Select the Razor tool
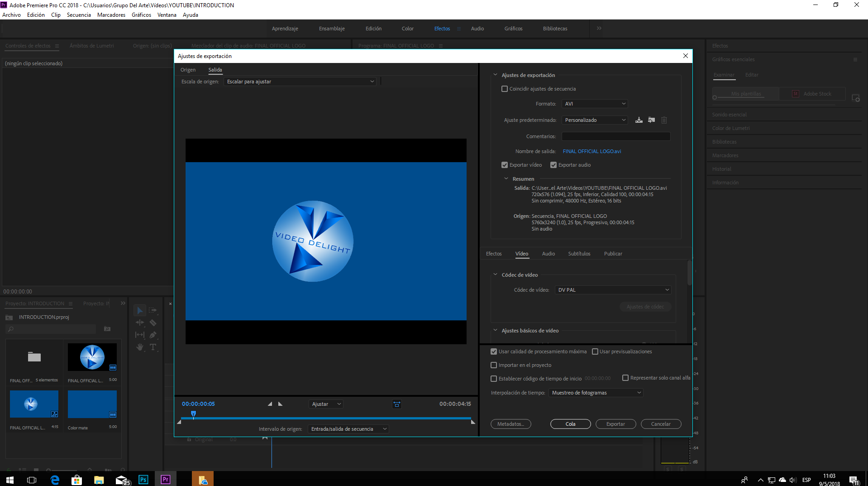The width and height of the screenshot is (868, 486). pyautogui.click(x=153, y=322)
